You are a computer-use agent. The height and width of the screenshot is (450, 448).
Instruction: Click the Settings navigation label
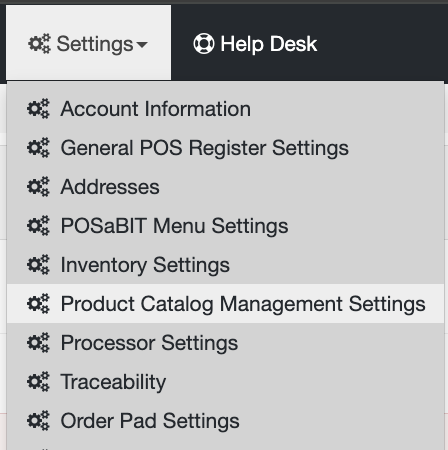[95, 44]
